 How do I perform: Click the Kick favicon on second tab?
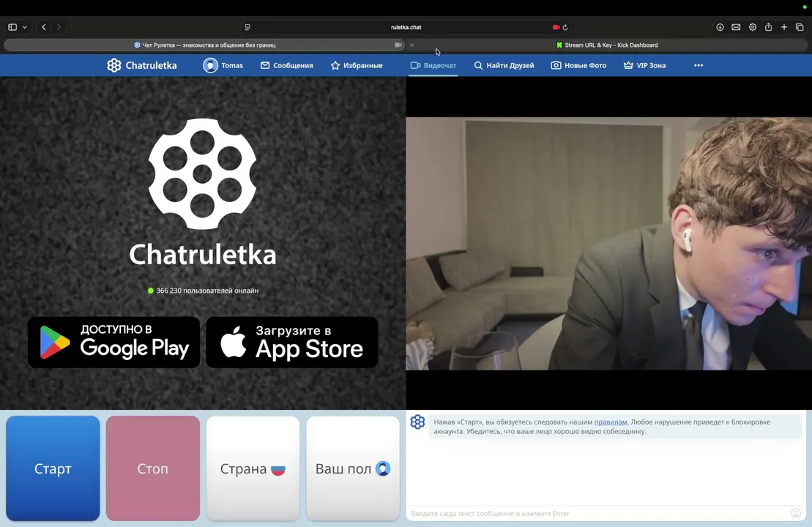(559, 45)
